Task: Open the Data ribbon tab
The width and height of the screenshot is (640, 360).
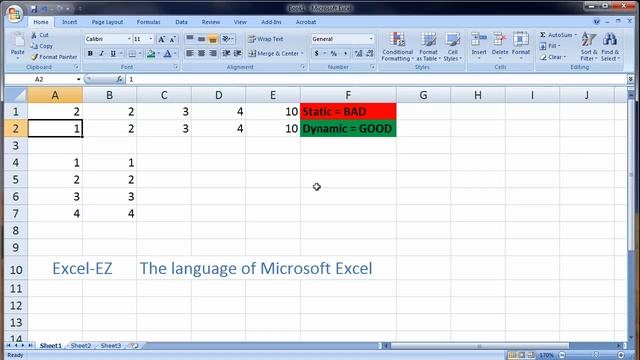Action: pos(181,22)
